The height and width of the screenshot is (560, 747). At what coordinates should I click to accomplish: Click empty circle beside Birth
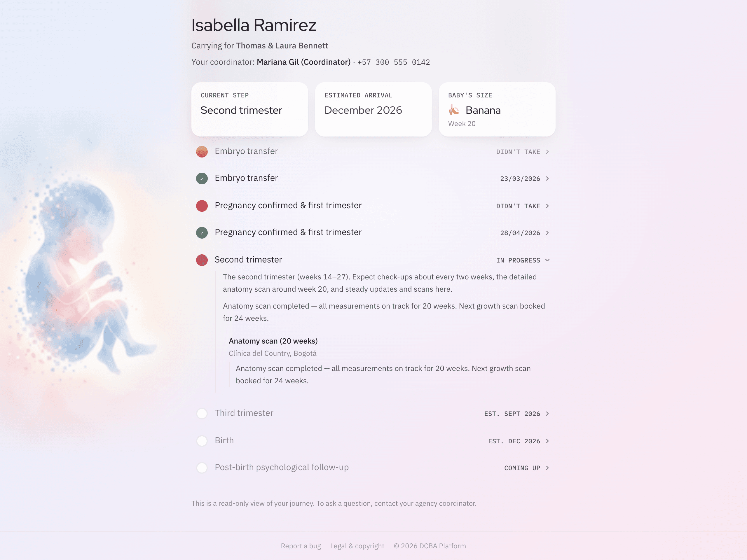(x=202, y=441)
